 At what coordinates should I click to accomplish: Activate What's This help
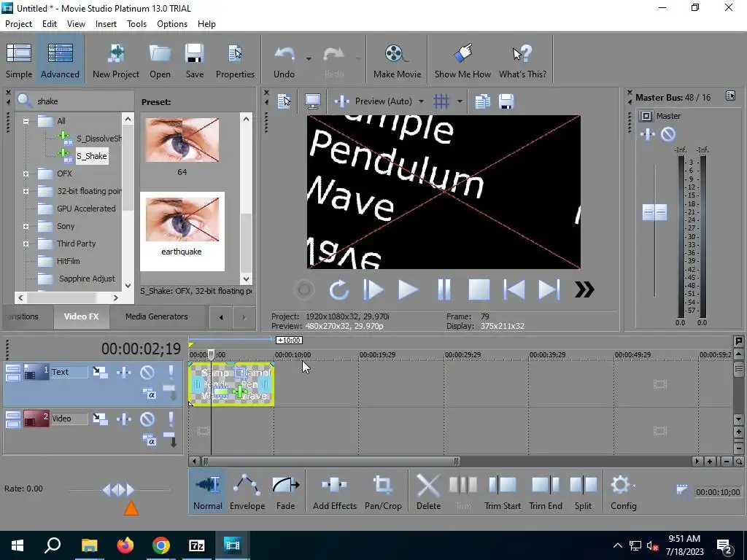click(522, 60)
